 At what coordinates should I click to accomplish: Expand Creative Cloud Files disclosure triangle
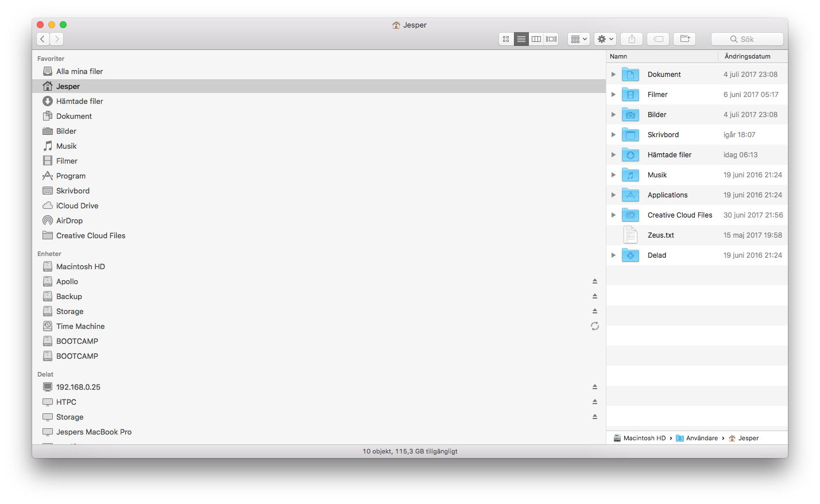click(613, 215)
